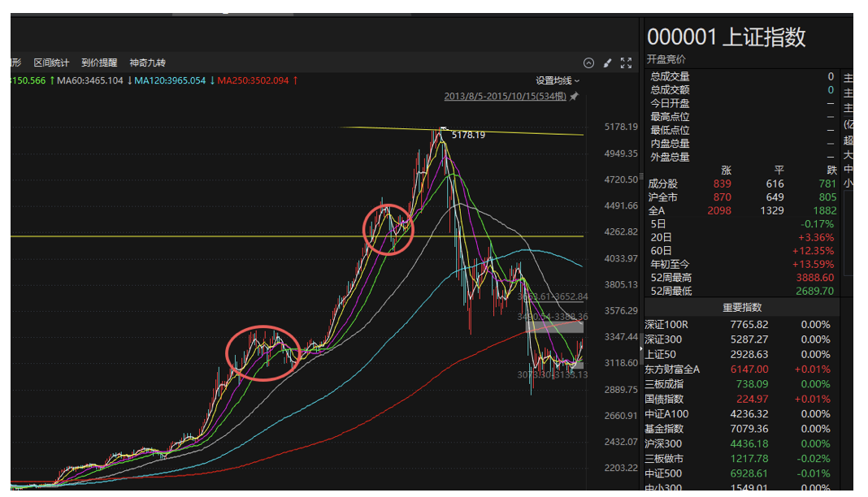Click 沪全市 row label

(662, 197)
